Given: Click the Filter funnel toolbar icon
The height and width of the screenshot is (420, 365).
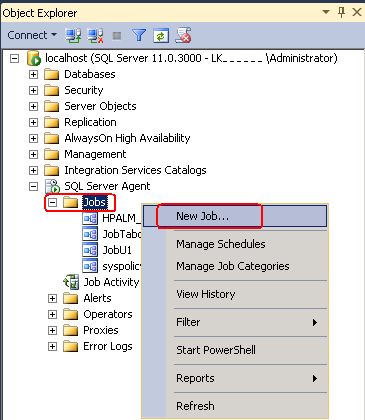Looking at the screenshot, I should click(139, 36).
